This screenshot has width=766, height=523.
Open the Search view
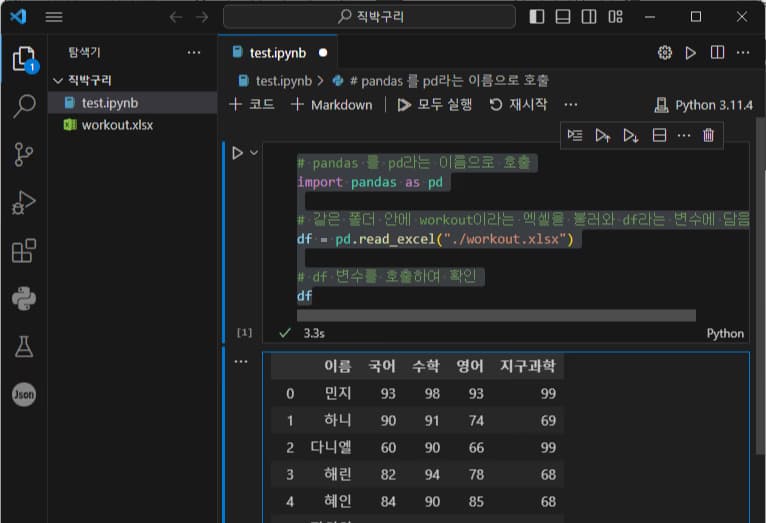(x=24, y=106)
